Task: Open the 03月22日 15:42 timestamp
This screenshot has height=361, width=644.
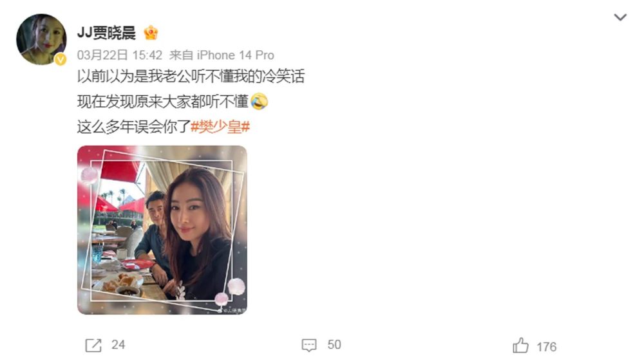Action: click(120, 55)
